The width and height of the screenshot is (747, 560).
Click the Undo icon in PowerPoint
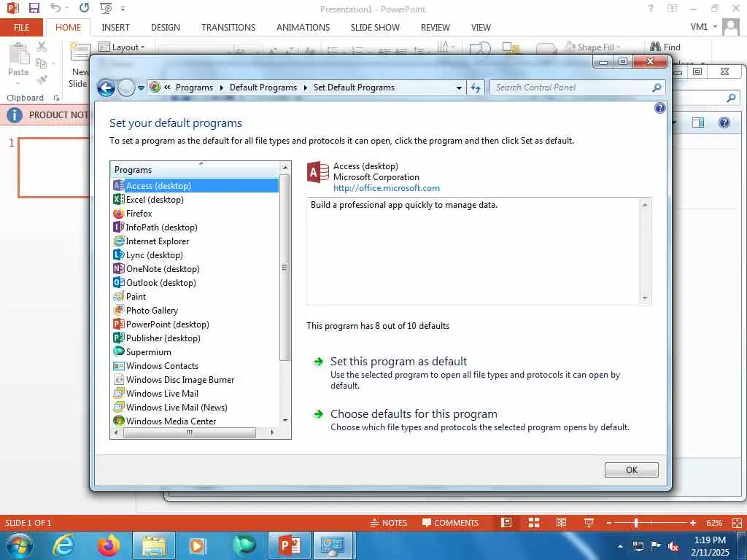(55, 8)
